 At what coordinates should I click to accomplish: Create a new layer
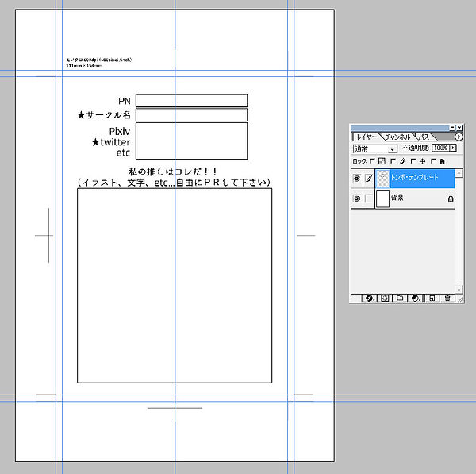(432, 298)
